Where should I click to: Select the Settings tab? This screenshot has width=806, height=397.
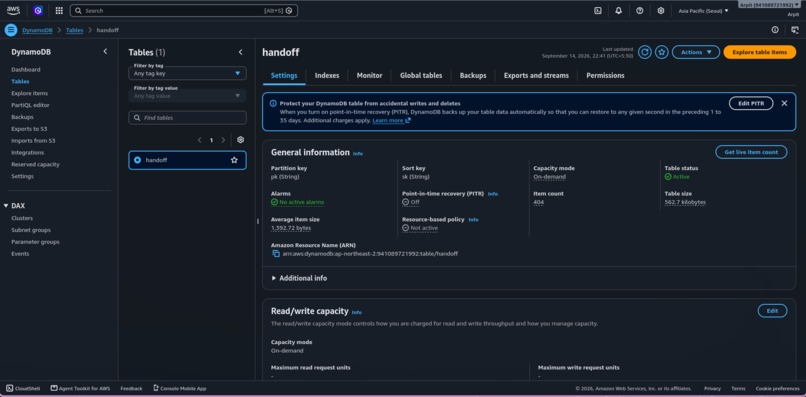click(284, 75)
